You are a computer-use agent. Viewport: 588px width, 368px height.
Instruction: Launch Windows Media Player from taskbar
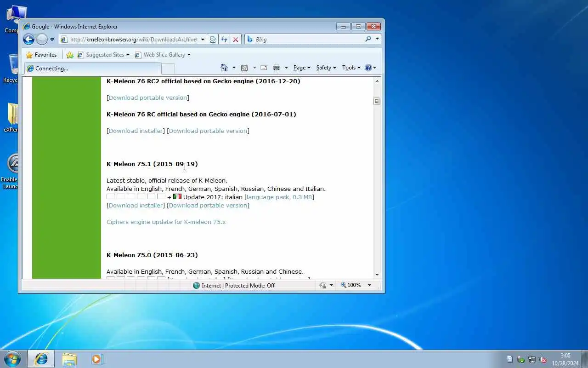[96, 359]
